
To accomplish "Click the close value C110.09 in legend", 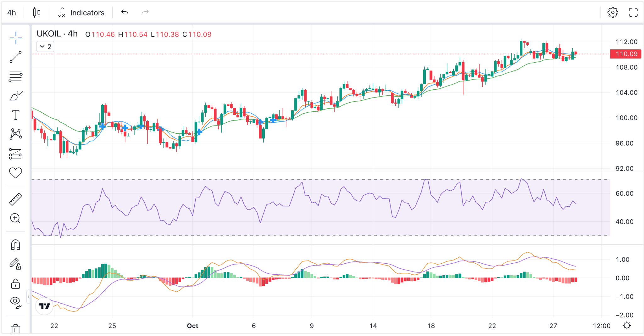I will (x=197, y=34).
